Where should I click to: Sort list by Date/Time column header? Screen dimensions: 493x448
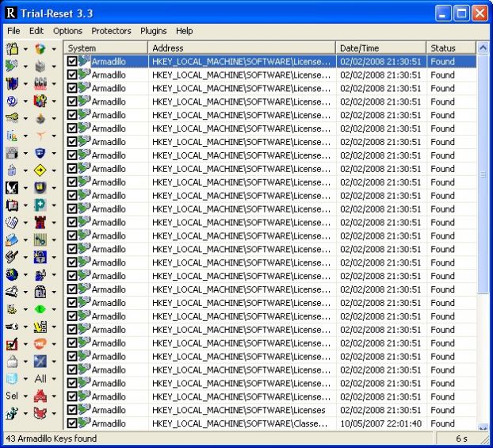pyautogui.click(x=380, y=48)
